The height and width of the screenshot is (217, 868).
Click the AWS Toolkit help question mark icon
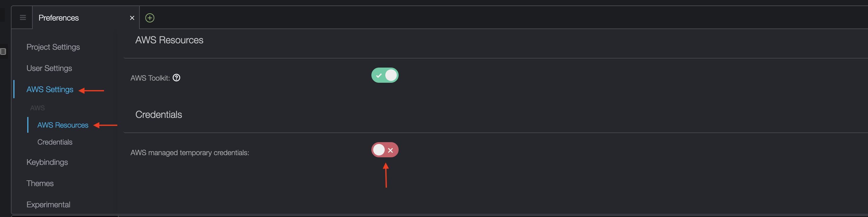point(176,78)
